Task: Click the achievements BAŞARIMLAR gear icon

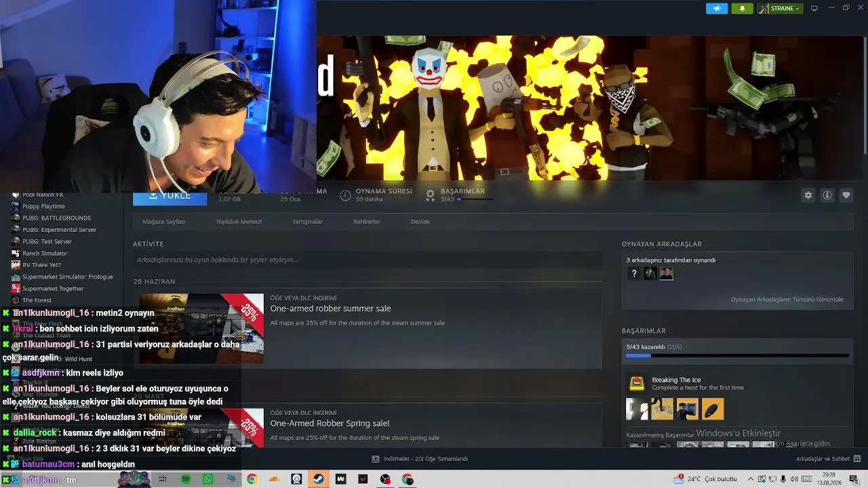Action: click(430, 195)
